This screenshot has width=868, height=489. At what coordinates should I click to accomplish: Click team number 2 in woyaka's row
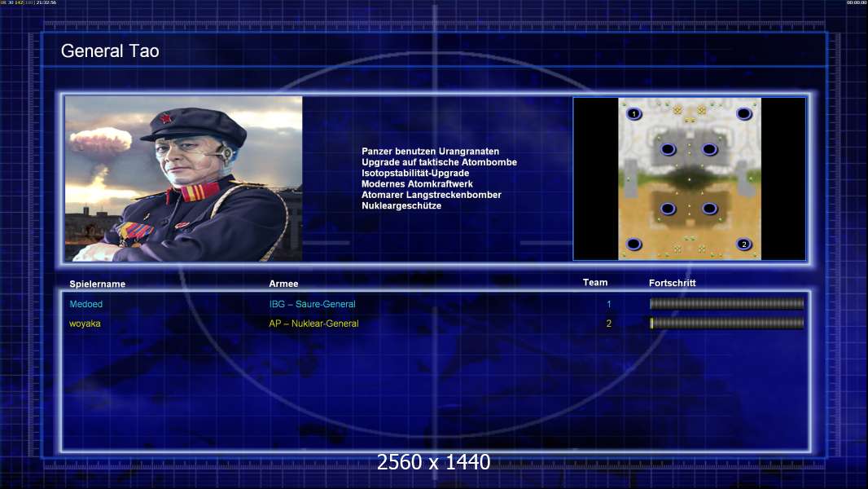pos(609,324)
